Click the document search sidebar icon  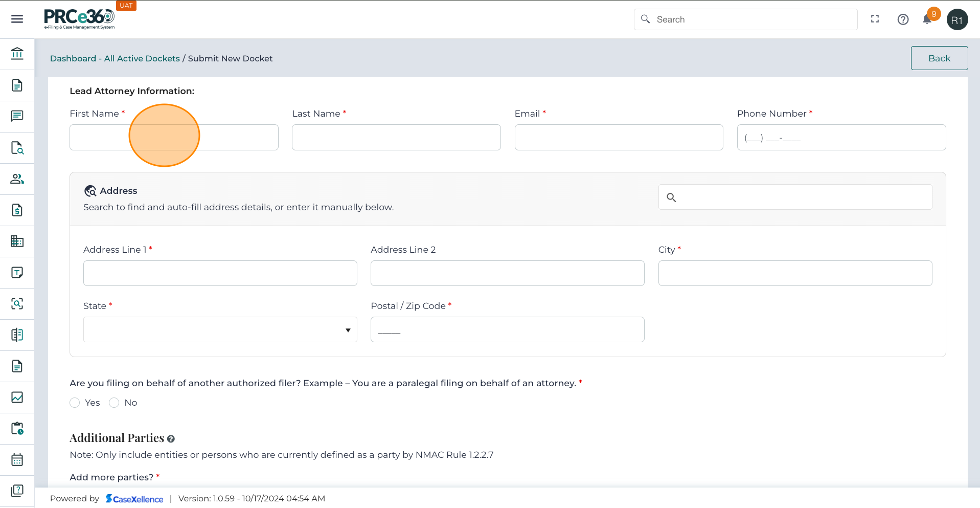click(x=17, y=148)
